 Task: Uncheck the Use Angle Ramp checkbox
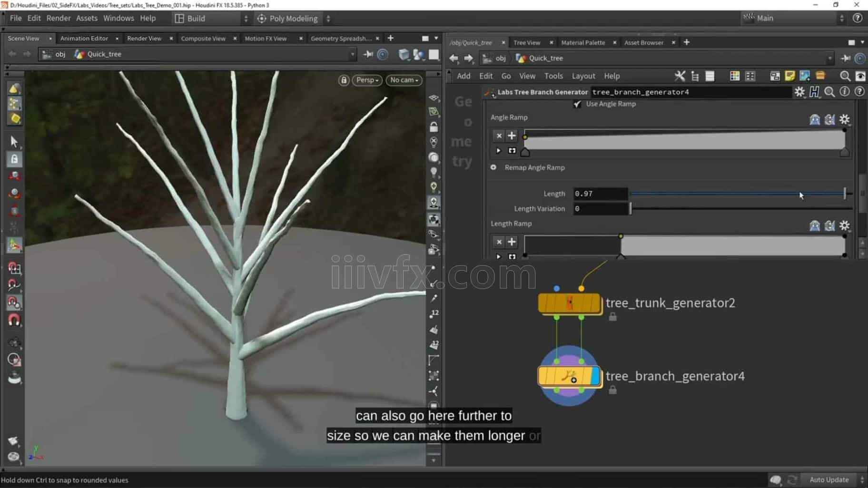(577, 104)
